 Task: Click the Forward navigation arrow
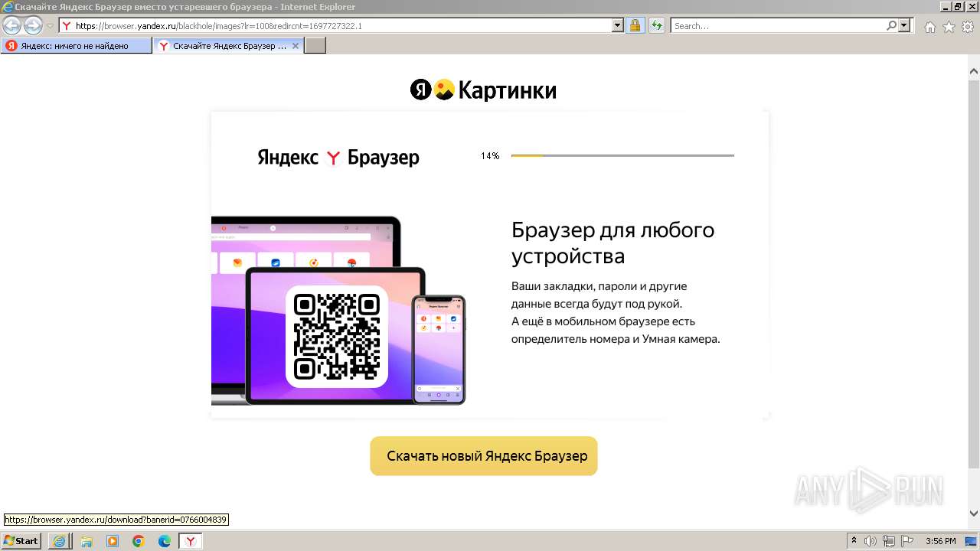tap(33, 26)
